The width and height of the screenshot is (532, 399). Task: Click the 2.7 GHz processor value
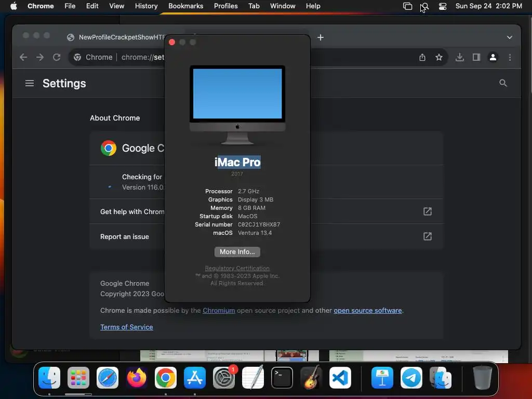pos(248,191)
